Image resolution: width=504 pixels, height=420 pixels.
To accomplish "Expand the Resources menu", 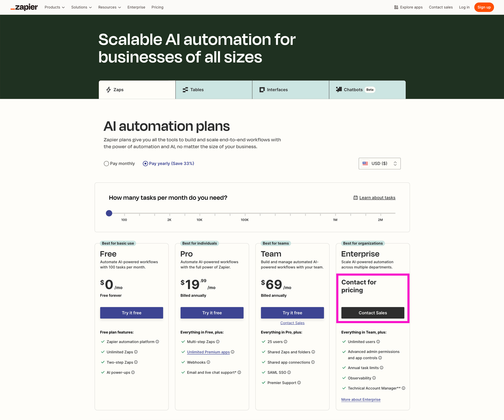I will click(109, 7).
